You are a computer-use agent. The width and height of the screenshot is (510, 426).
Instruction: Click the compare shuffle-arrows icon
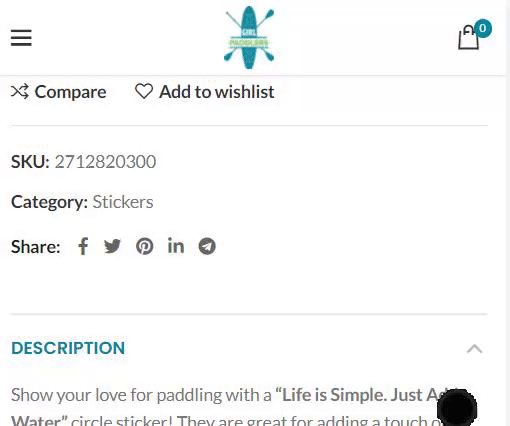click(x=20, y=92)
